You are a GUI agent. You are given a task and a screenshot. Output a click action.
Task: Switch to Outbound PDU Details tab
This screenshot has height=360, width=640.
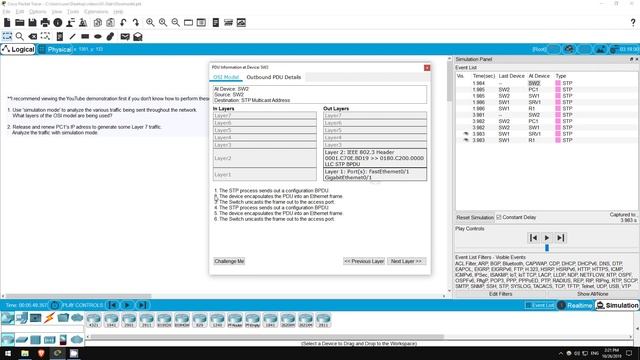tap(273, 77)
